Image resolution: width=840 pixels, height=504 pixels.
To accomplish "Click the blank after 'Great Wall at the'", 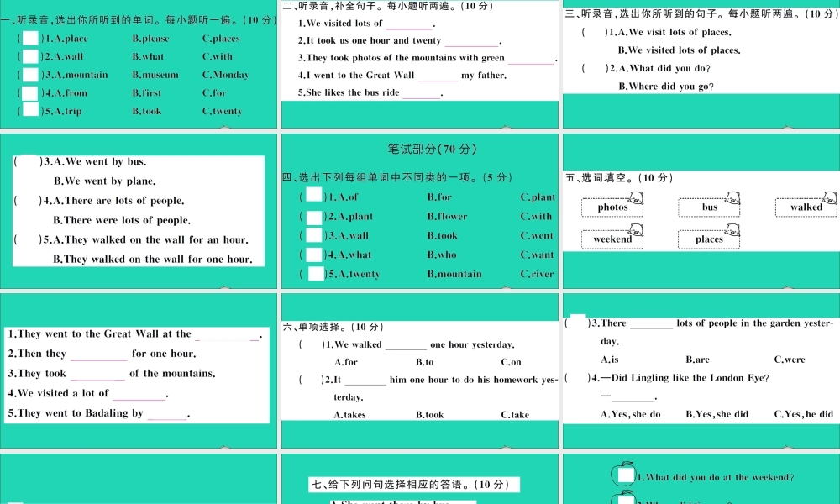I will (227, 338).
